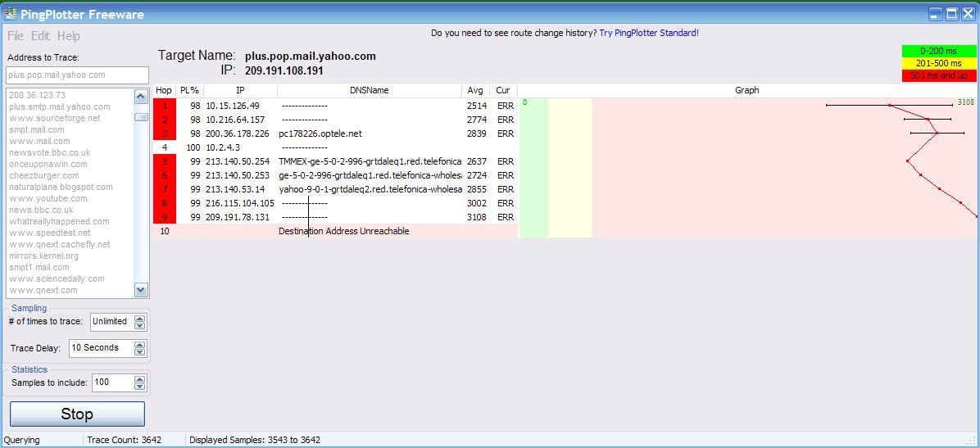Select 208.36.123.73 in address history
Screen dimensions: 980x448
[38, 96]
